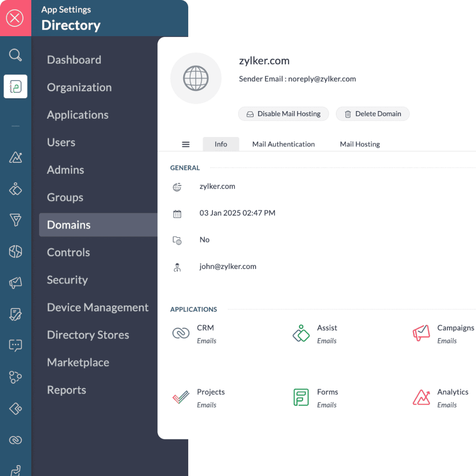This screenshot has height=476, width=476.
Task: Switch to the Mail Authentication tab
Action: pos(283,144)
